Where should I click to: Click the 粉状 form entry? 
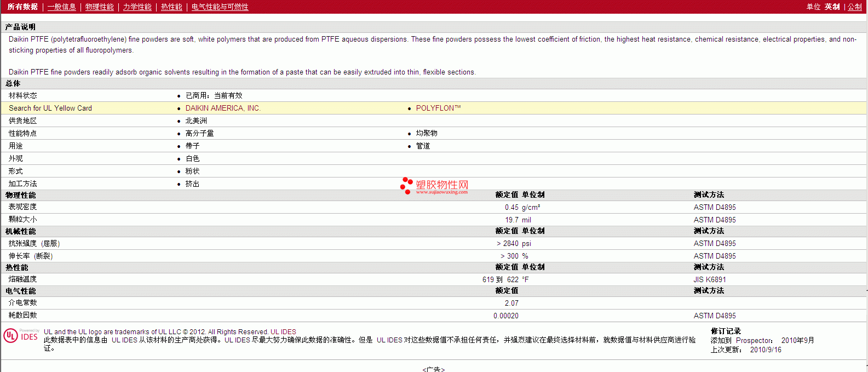click(192, 171)
